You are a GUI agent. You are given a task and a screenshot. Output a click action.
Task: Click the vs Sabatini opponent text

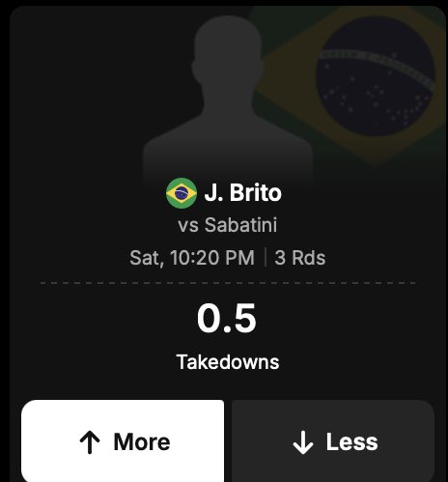[228, 225]
